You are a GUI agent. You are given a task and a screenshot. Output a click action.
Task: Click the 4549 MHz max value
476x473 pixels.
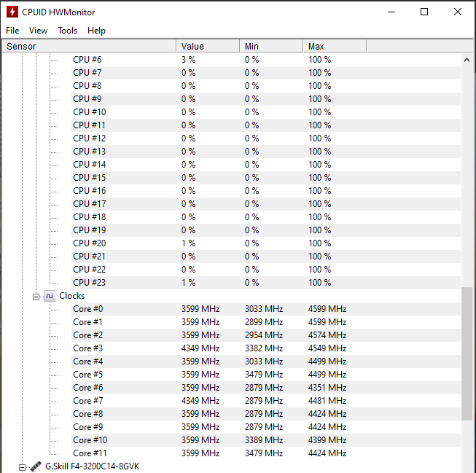(x=327, y=348)
